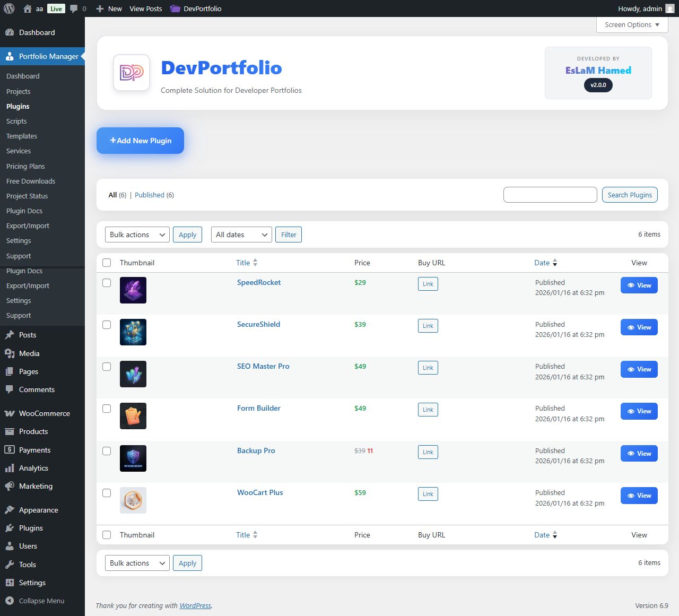The height and width of the screenshot is (616, 679).
Task: Sort by Date in table footer
Action: pyautogui.click(x=546, y=535)
